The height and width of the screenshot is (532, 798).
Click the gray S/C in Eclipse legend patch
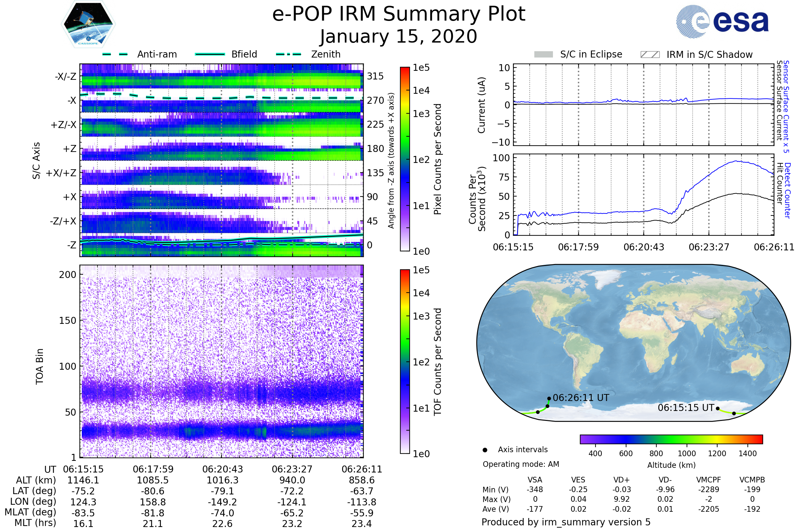pos(544,55)
